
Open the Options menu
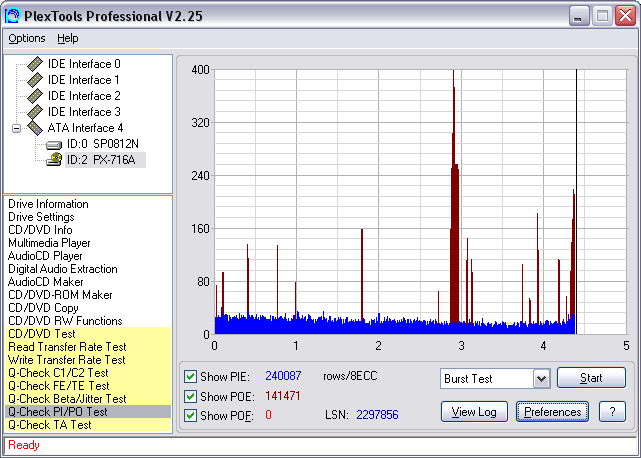click(27, 38)
